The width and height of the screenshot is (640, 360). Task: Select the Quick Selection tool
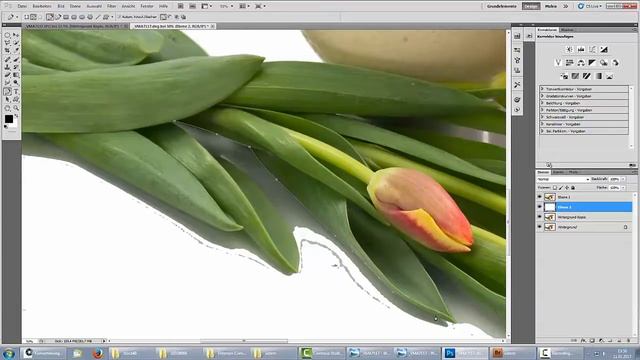[16, 43]
